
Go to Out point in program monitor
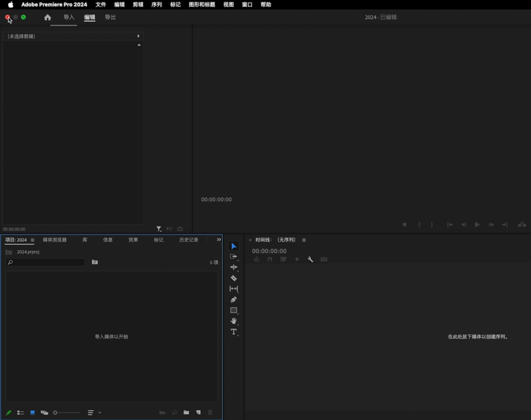coord(505,225)
